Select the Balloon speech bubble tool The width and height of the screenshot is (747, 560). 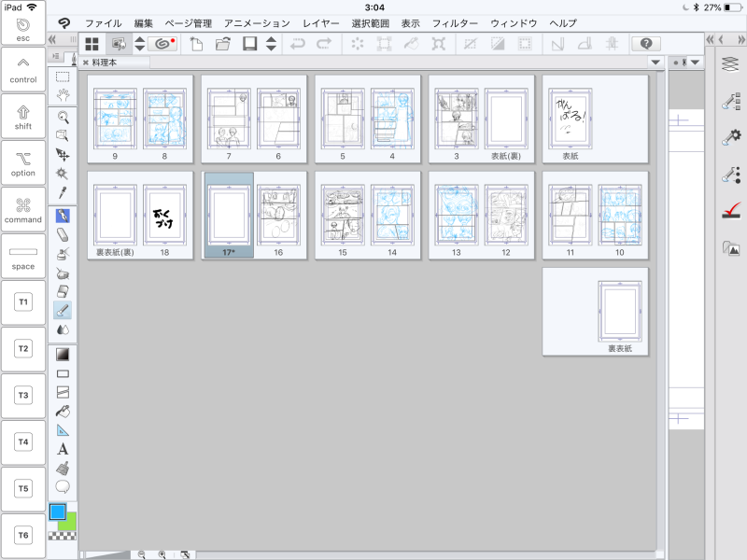(63, 486)
